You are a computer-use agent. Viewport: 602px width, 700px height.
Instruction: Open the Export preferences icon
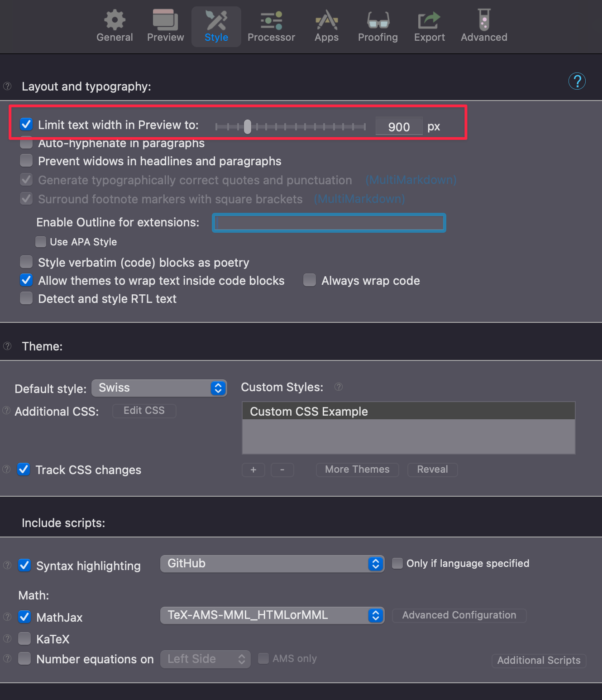[429, 20]
